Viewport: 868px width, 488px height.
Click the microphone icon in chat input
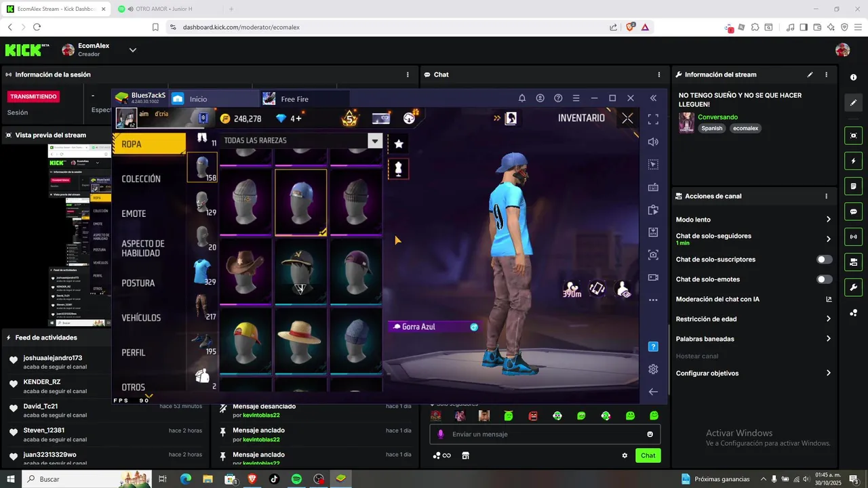pyautogui.click(x=441, y=434)
